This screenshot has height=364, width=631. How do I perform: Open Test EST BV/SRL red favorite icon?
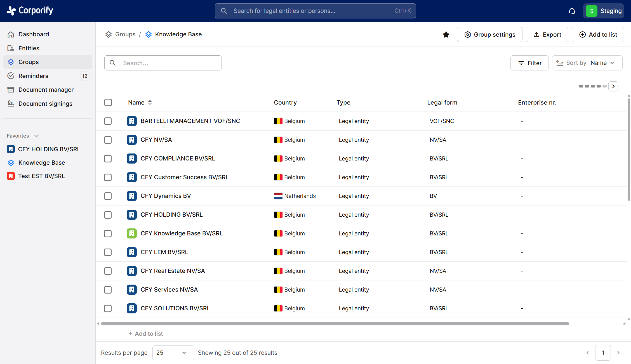[11, 176]
